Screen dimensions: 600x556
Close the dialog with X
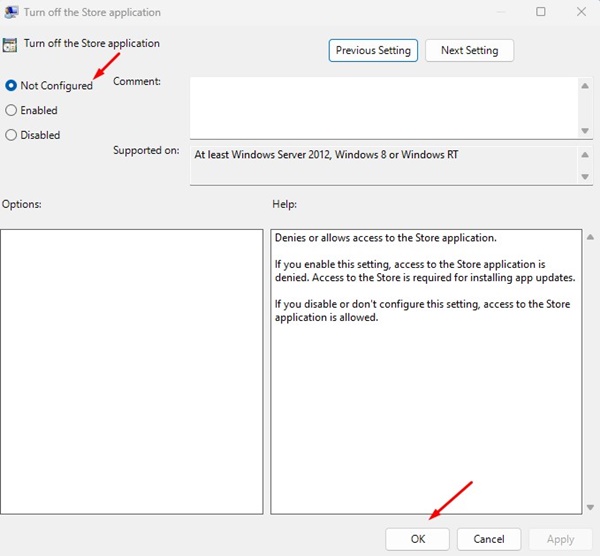[x=581, y=12]
